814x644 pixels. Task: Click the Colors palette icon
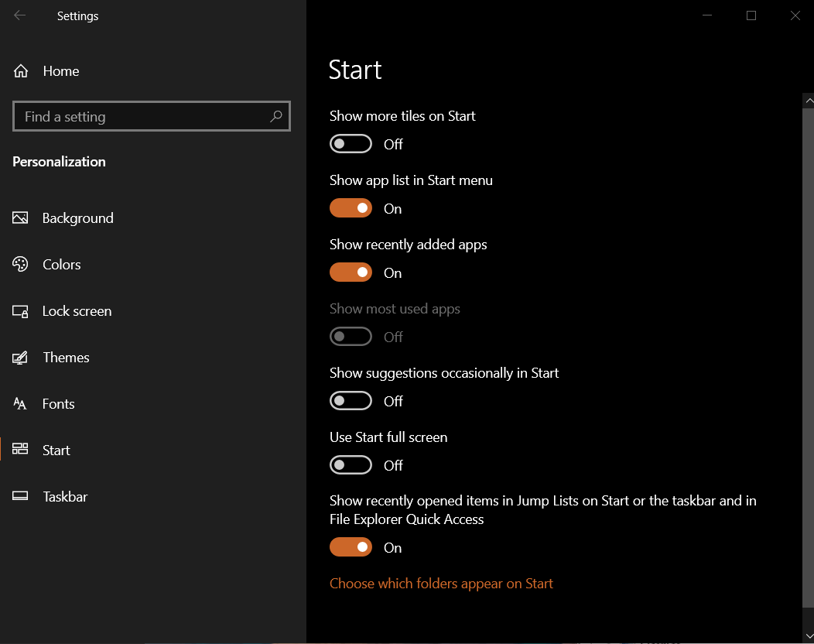click(x=20, y=265)
